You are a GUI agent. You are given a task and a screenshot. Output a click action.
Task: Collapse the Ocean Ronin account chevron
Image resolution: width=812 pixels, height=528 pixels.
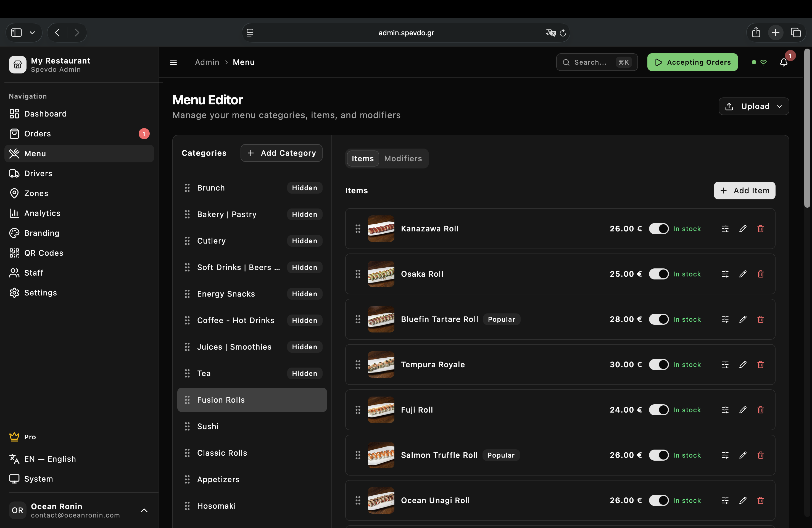(144, 510)
